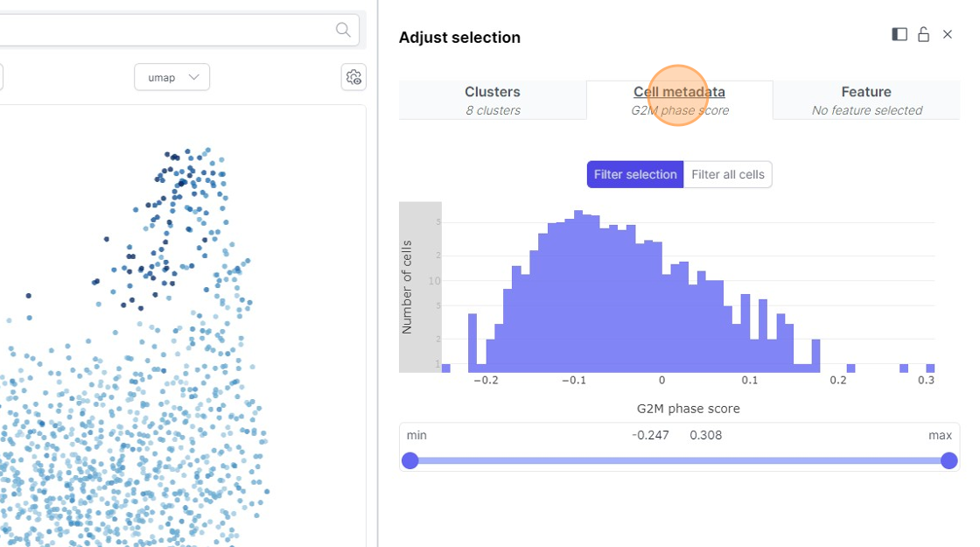Viewport: 980px width, 547px height.
Task: Toggle the side panel layout icon
Action: tap(899, 34)
